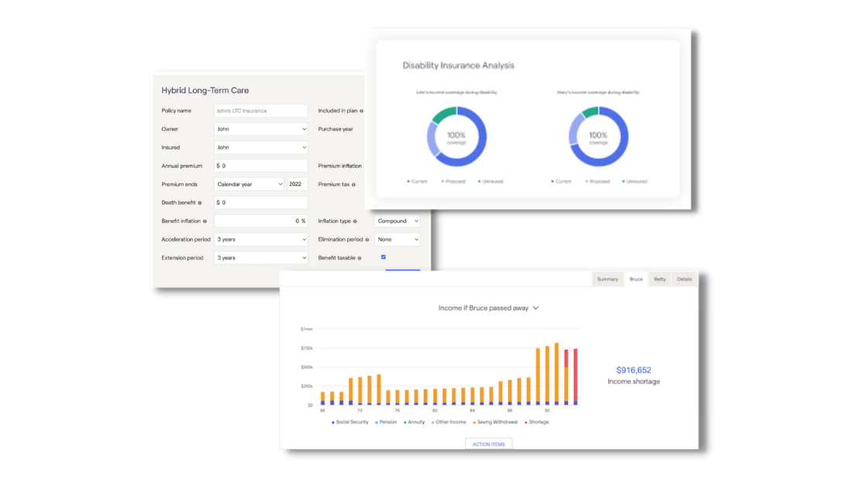The image size is (868, 488).
Task: Open the Elimination period dropdown
Action: pos(398,239)
